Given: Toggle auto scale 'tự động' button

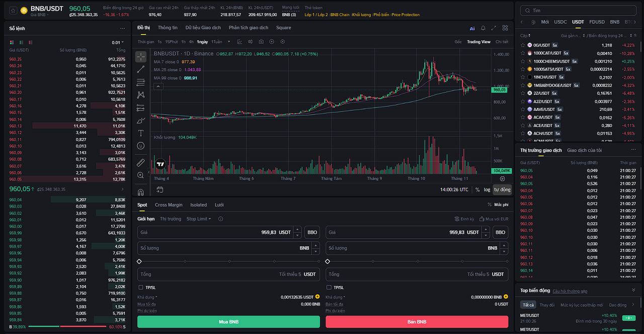Looking at the screenshot, I should [502, 189].
